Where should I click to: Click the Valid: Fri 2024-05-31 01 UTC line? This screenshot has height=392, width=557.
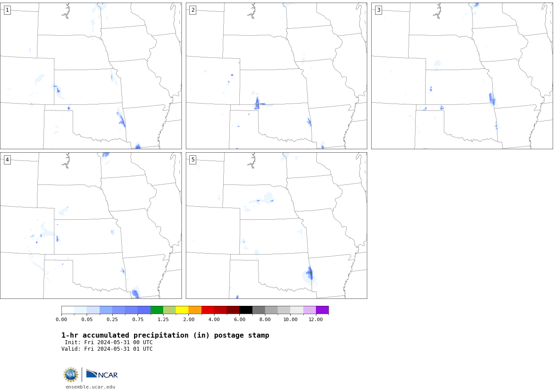click(x=107, y=349)
